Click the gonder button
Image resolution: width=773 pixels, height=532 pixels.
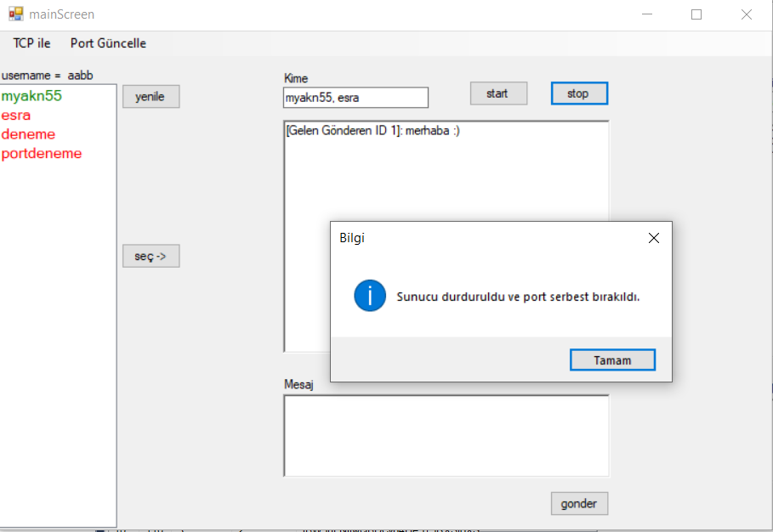click(x=579, y=504)
